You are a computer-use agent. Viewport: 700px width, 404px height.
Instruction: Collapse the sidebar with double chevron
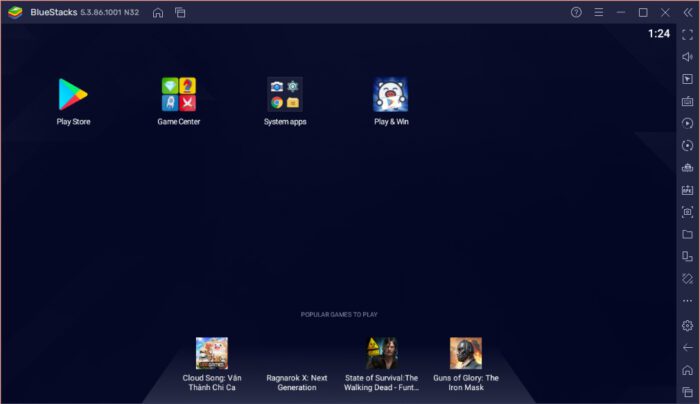(x=688, y=12)
